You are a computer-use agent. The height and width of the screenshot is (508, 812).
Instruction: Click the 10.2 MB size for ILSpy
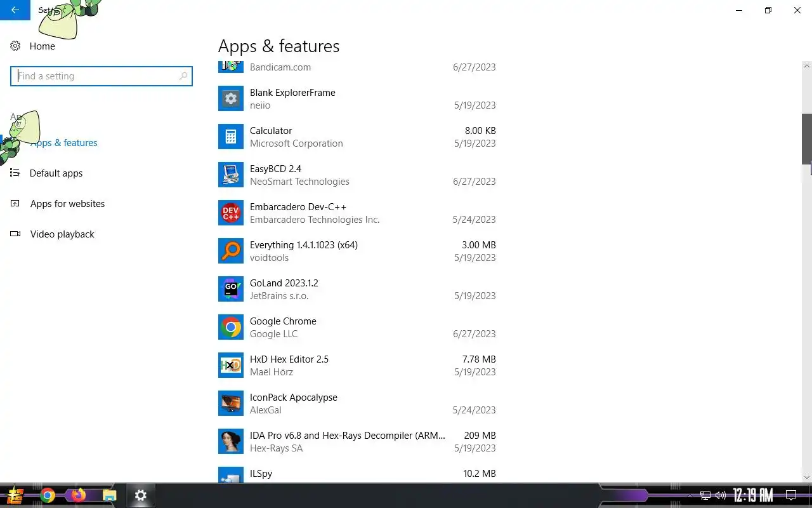pyautogui.click(x=480, y=474)
